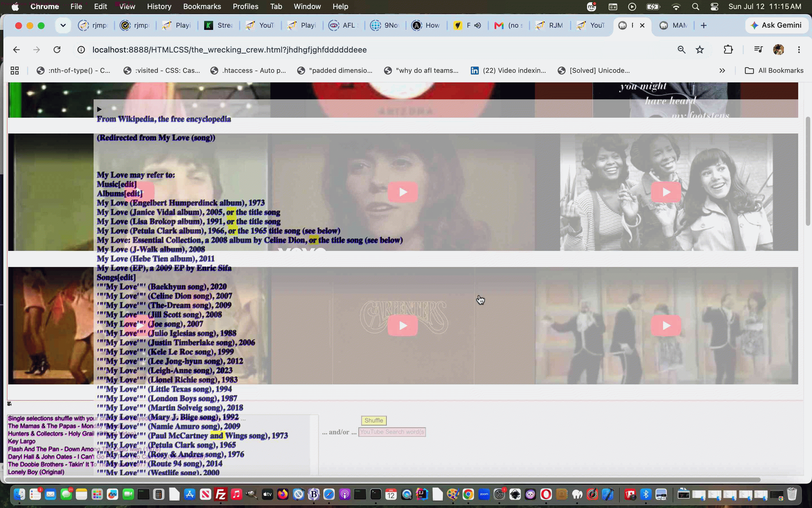Switch to the 9No tab

click(x=385, y=25)
